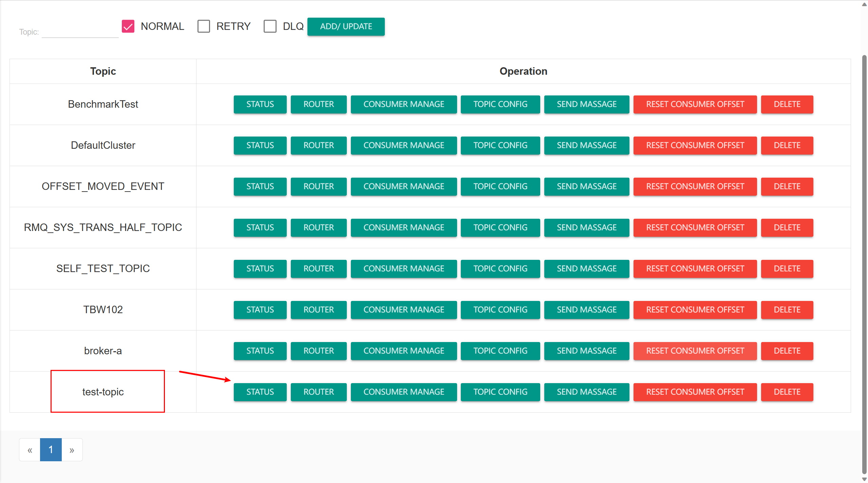868x483 pixels.
Task: Open STATUS for RMQ_SYS_TRANS_HALF_TOPIC
Action: (260, 228)
